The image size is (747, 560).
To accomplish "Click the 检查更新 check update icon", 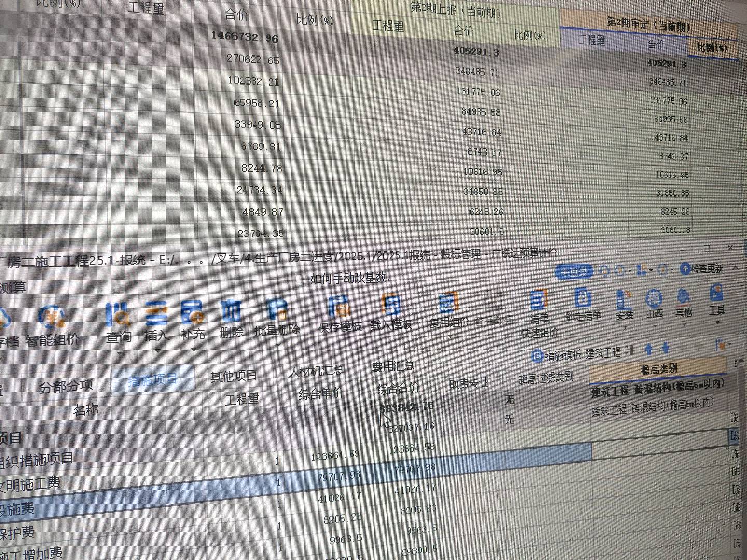I will tap(685, 269).
